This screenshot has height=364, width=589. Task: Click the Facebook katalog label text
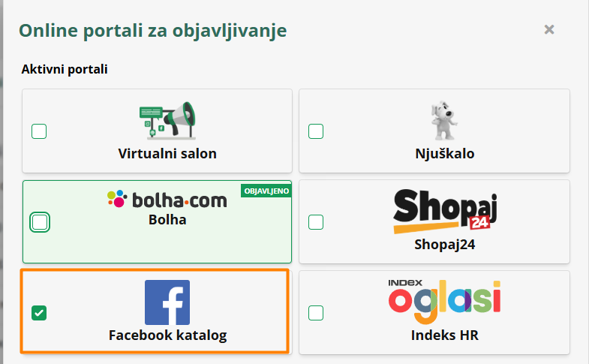[x=167, y=335]
